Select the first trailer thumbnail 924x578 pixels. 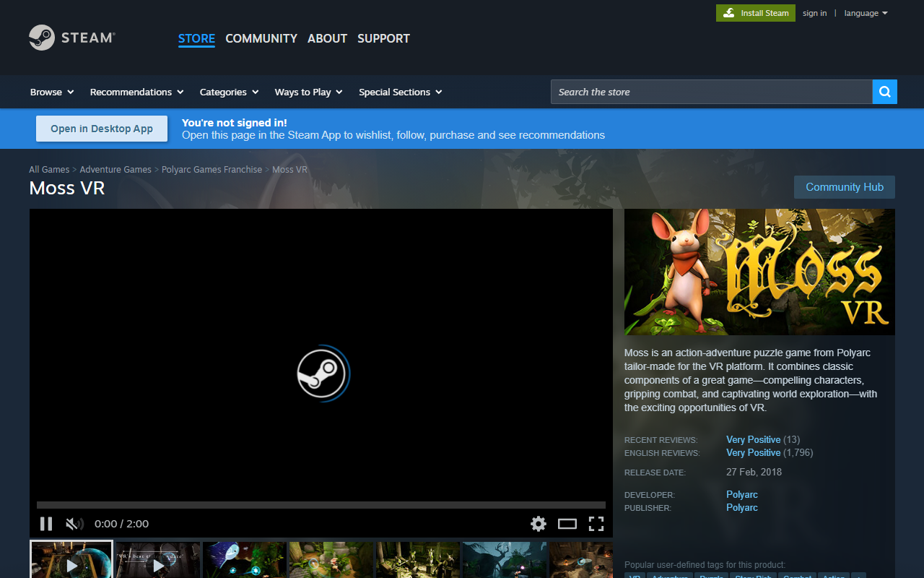pos(71,559)
